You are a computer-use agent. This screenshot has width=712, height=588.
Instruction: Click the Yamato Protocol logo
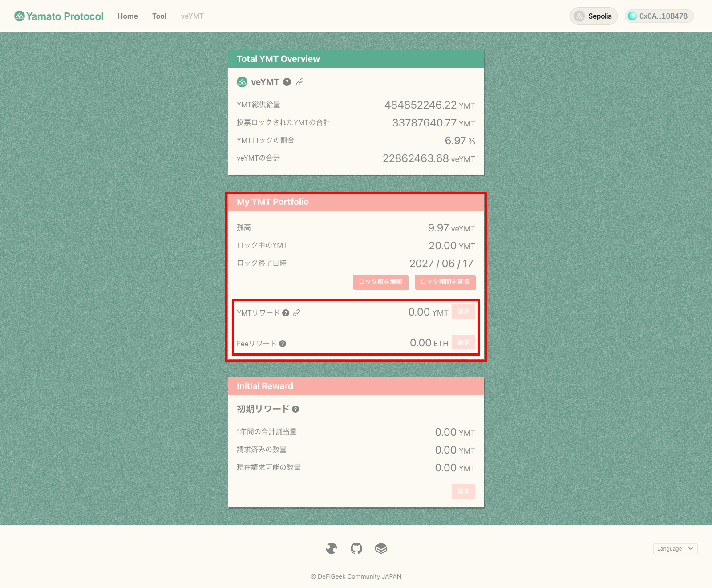(x=59, y=16)
